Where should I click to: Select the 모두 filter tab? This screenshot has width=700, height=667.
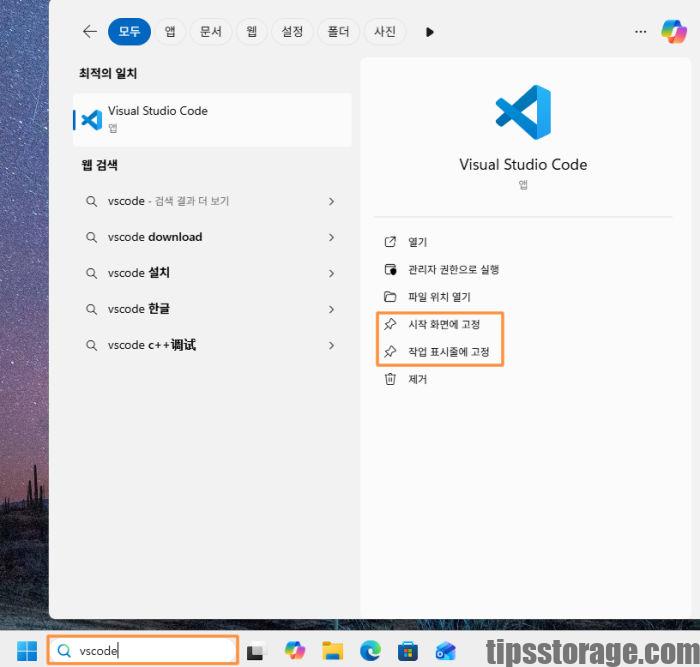tap(129, 32)
